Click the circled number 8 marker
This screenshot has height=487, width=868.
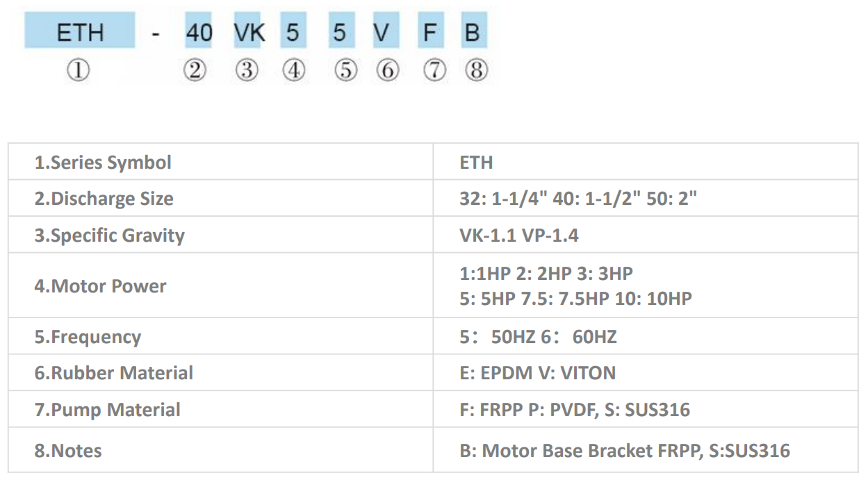tap(476, 71)
